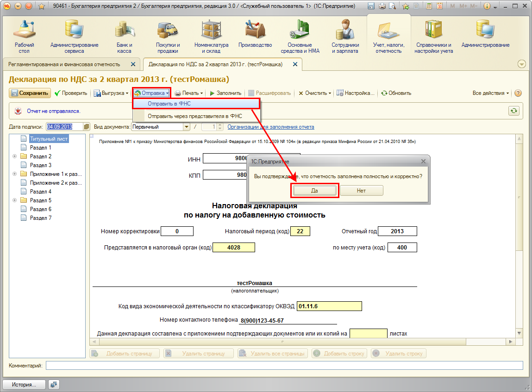Open the Все действия menu
Screen dimensions: 532x392
point(491,93)
